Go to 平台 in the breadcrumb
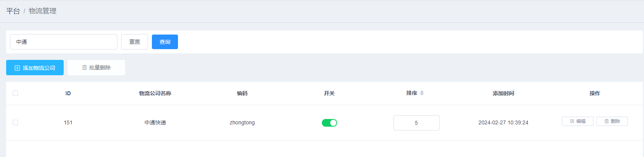The height and width of the screenshot is (157, 644). pyautogui.click(x=13, y=11)
